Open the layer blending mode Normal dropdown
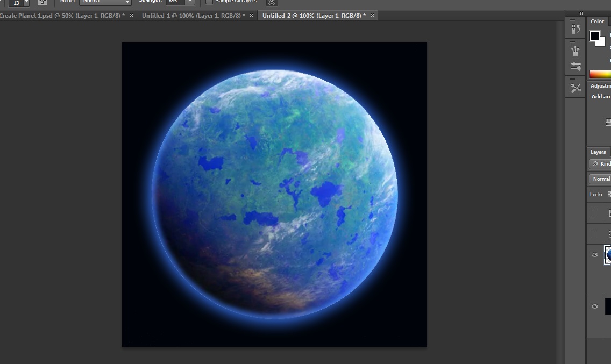 601,179
